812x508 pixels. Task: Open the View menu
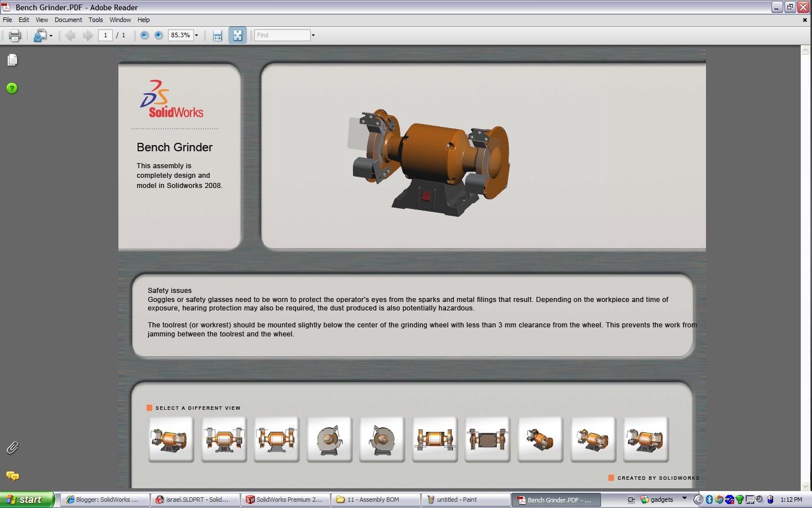[42, 20]
